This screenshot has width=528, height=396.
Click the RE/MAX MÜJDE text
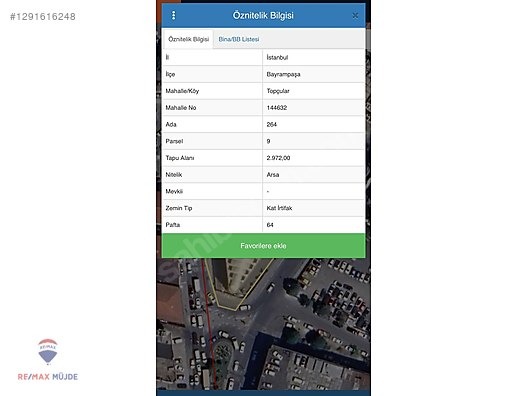[x=48, y=377]
